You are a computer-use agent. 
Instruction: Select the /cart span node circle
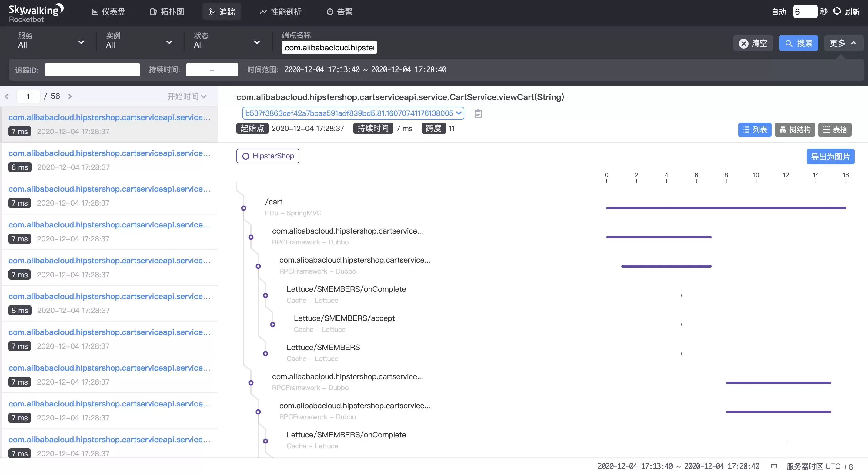[244, 208]
